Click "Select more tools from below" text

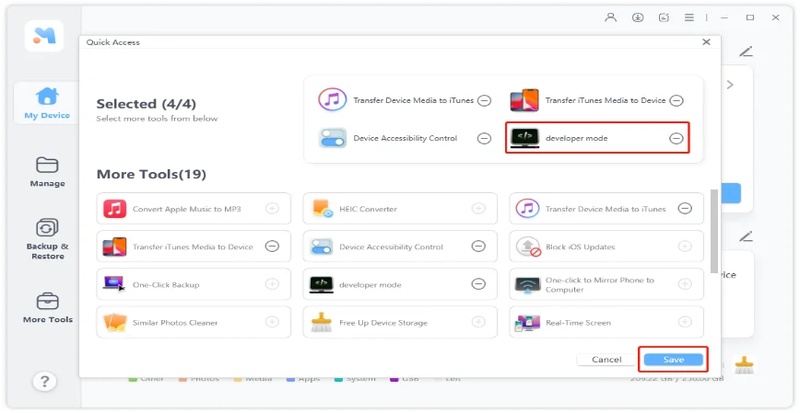click(157, 118)
